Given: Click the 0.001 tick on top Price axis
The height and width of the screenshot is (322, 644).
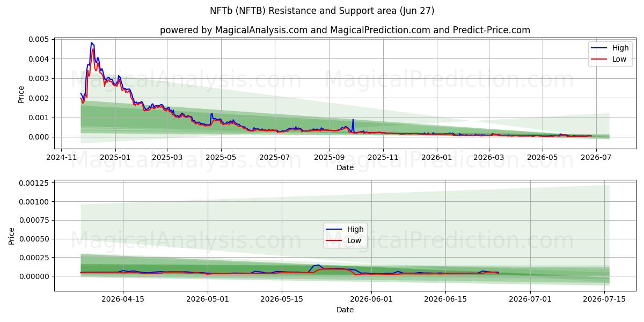Looking at the screenshot, I should (x=39, y=118).
